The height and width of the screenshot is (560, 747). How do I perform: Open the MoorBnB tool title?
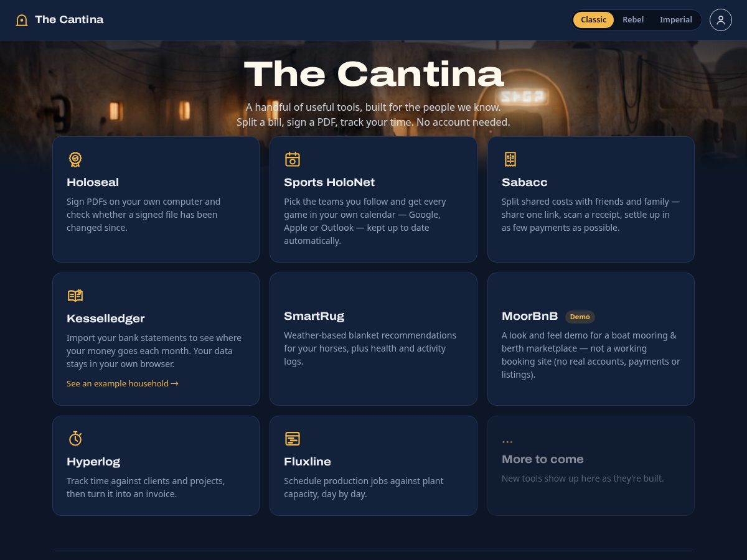tap(530, 316)
